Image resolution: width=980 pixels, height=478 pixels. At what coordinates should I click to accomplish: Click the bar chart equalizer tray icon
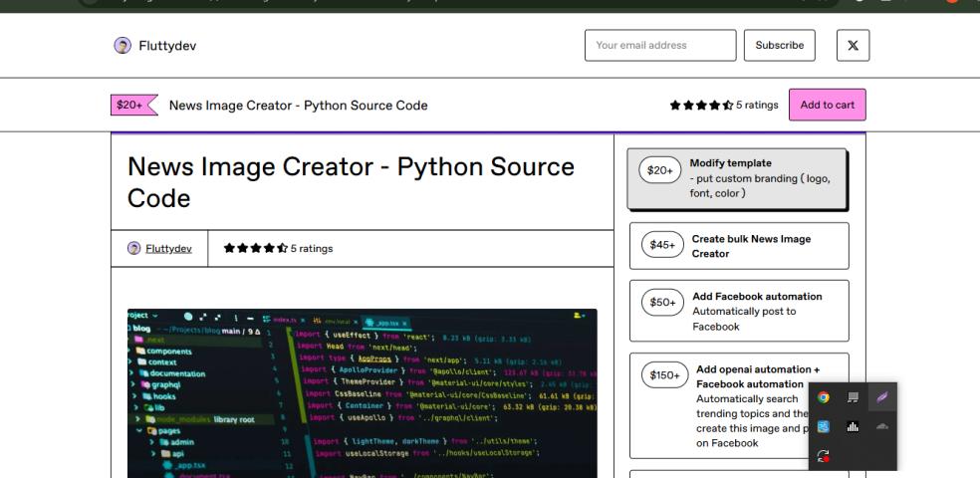pyautogui.click(x=852, y=424)
